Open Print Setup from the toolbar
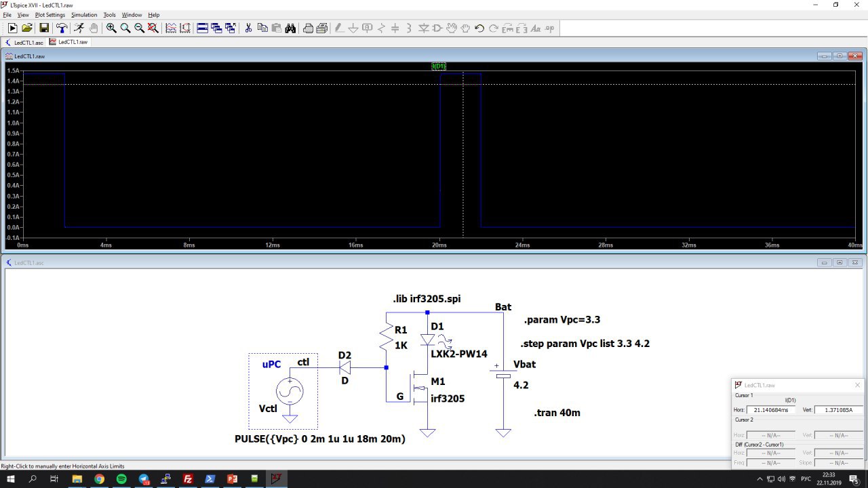 tap(308, 28)
